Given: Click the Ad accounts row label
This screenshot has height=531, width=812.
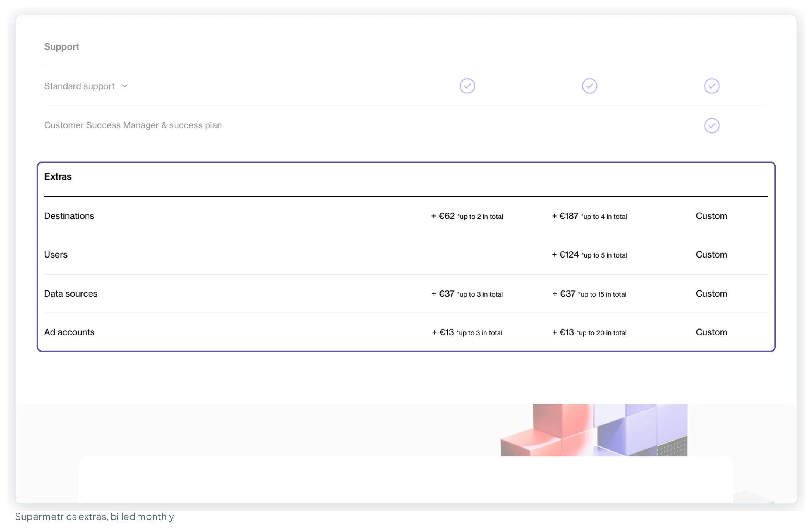Looking at the screenshot, I should tap(69, 332).
